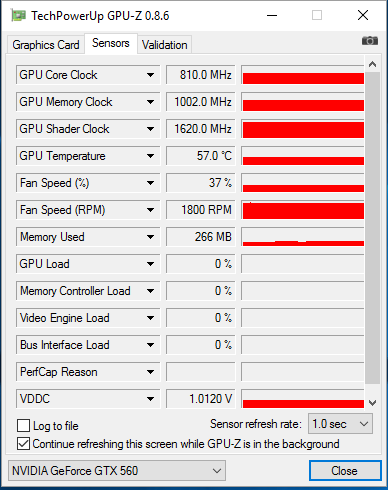The image size is (388, 490).
Task: Click scroll up arrow in sensor list
Action: [x=372, y=65]
